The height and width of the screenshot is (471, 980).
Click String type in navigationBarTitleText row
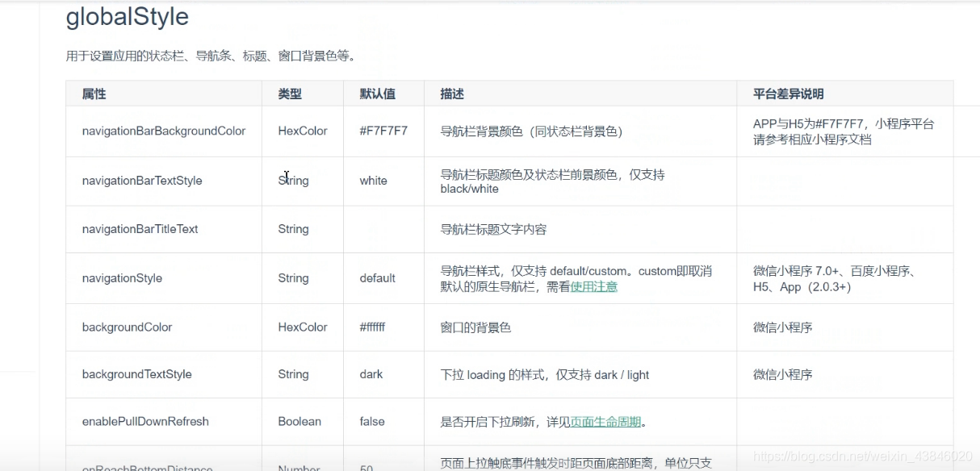(293, 229)
